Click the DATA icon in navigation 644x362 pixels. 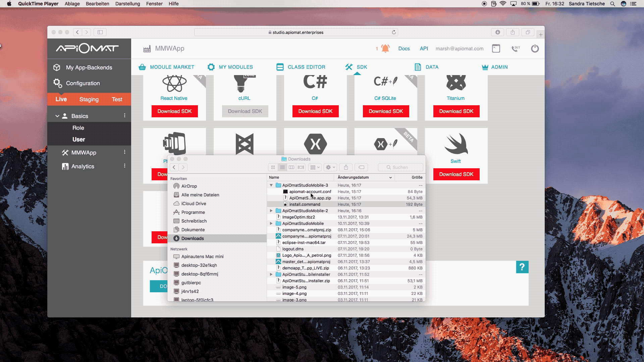coord(417,67)
